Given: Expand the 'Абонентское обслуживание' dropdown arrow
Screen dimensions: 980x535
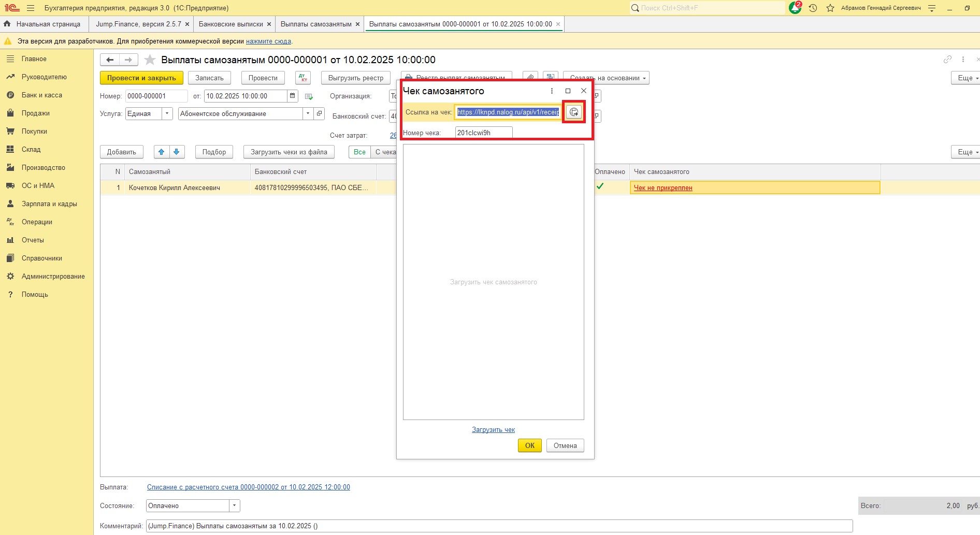Looking at the screenshot, I should (308, 113).
